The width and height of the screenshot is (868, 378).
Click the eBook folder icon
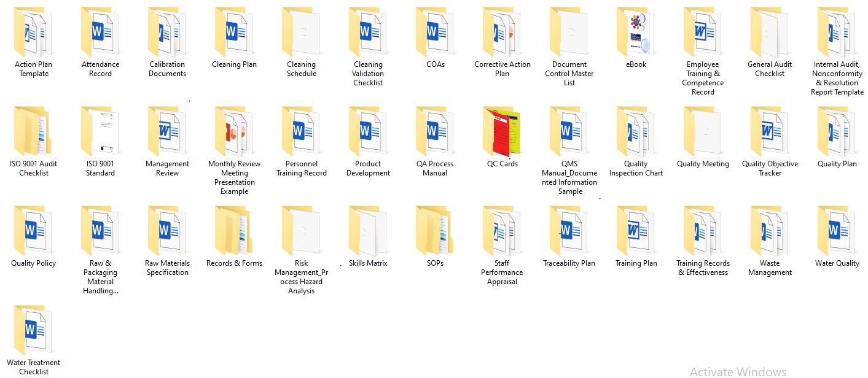(636, 33)
